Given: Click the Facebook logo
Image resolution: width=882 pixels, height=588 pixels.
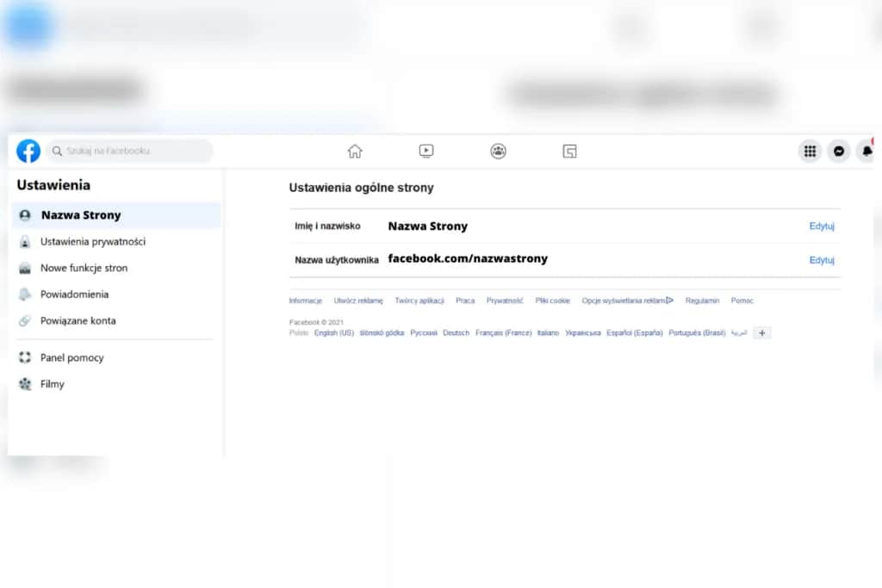Looking at the screenshot, I should (28, 151).
